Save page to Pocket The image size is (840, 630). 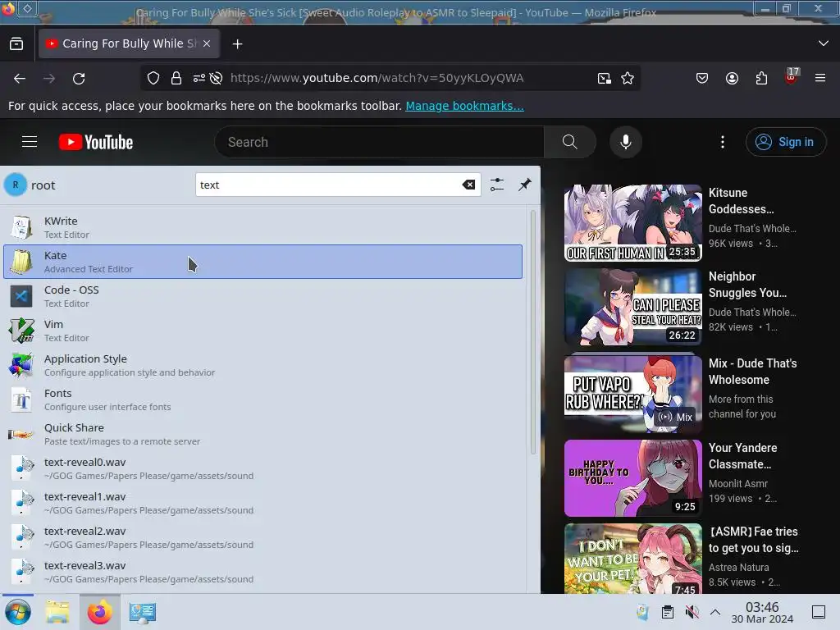tap(702, 78)
